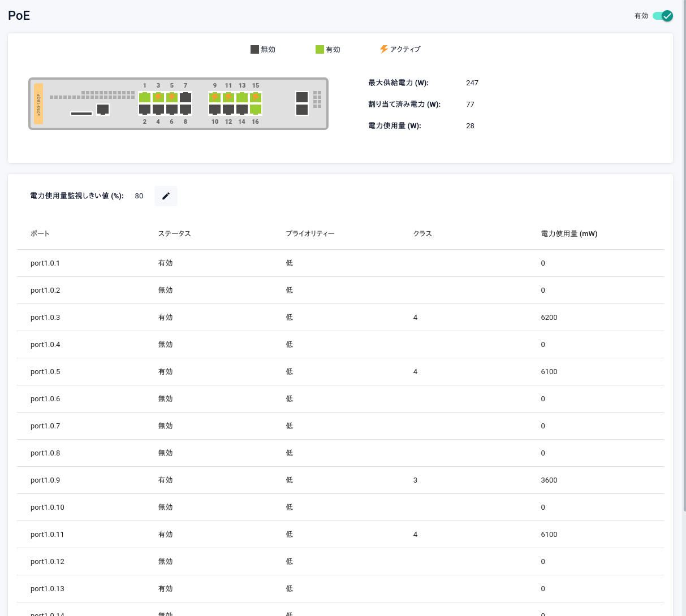The image size is (686, 616).
Task: Edit the power usage threshold with the pencil icon
Action: (166, 196)
